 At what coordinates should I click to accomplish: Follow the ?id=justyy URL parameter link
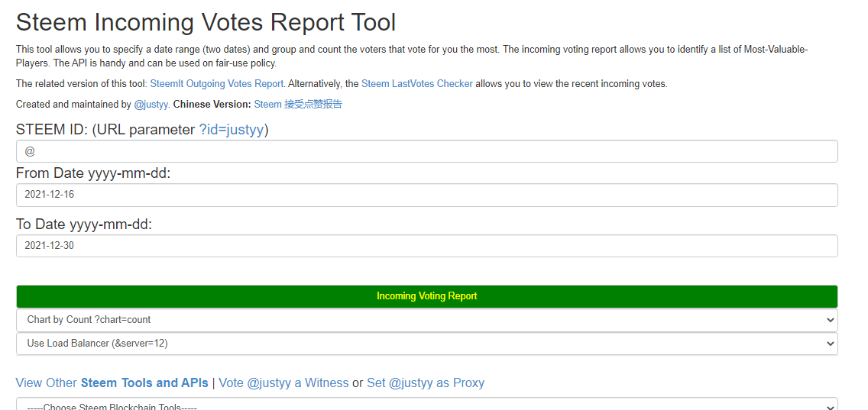pos(232,130)
